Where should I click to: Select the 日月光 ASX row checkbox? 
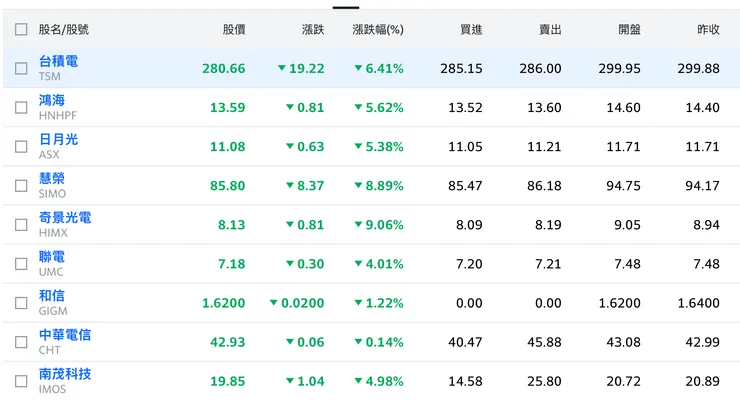[21, 147]
